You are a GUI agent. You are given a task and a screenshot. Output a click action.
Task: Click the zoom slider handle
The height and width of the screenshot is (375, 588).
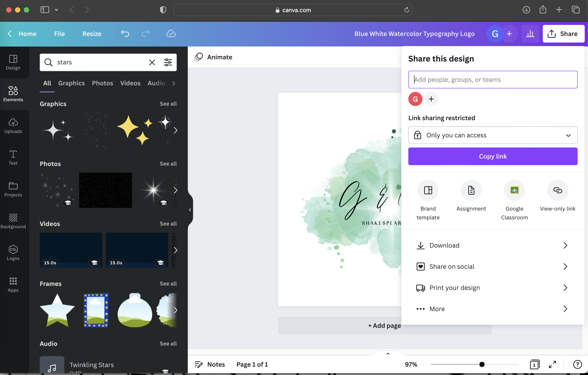482,364
